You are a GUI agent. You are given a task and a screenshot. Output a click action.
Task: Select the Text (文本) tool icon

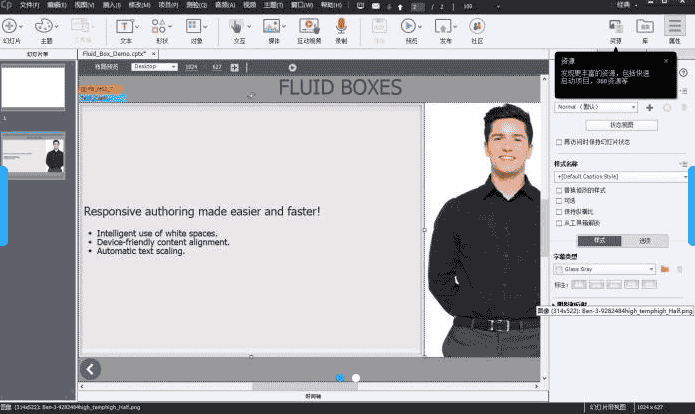(126, 25)
